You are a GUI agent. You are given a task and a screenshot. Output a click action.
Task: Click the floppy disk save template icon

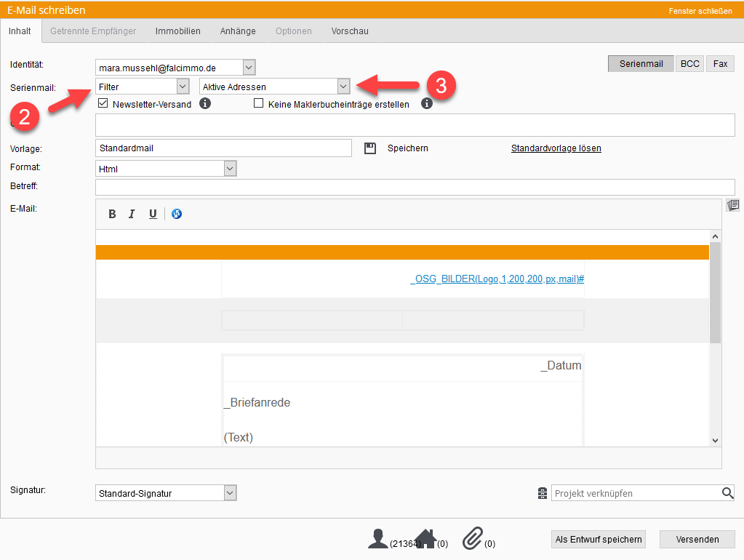370,148
